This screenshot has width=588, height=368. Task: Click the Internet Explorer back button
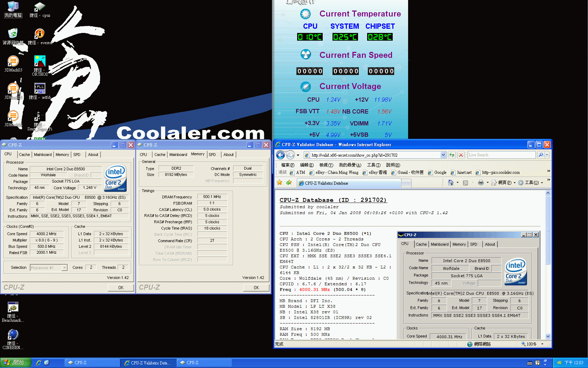pos(280,155)
